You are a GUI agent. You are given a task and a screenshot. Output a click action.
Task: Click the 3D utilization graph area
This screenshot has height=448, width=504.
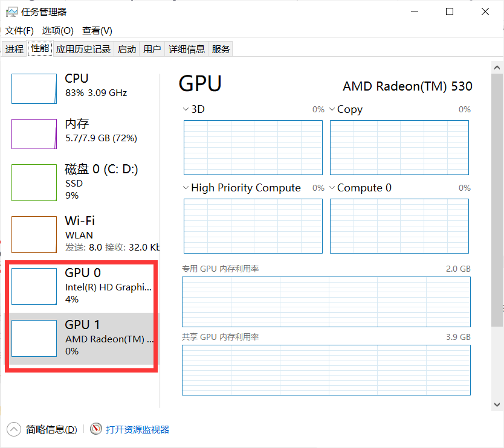253,147
